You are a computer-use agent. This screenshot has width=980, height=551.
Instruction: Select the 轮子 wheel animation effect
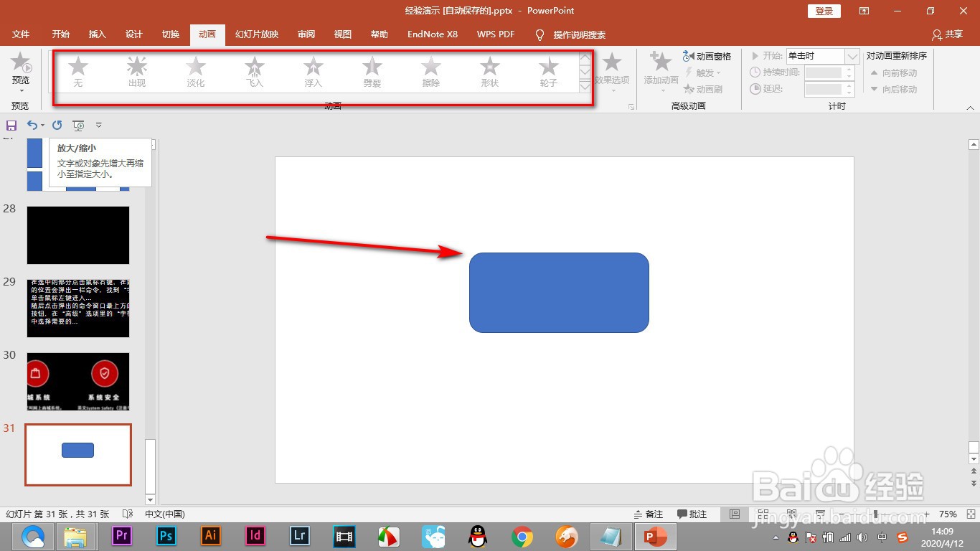549,72
